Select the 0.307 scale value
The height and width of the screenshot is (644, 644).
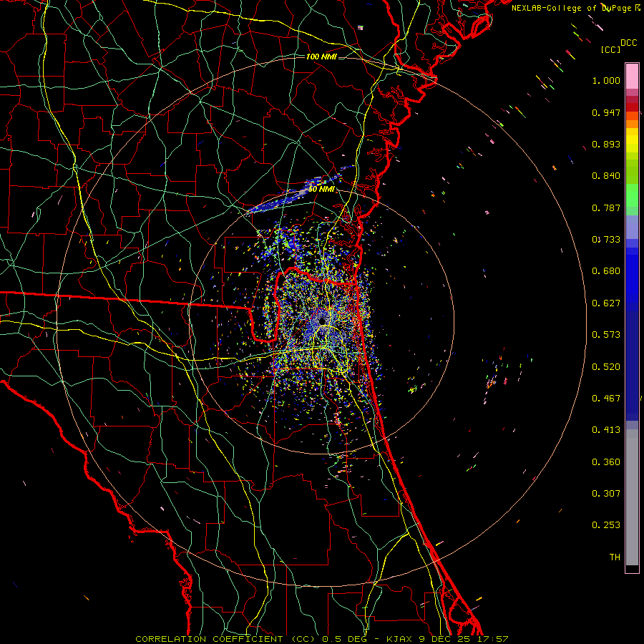[x=606, y=494]
